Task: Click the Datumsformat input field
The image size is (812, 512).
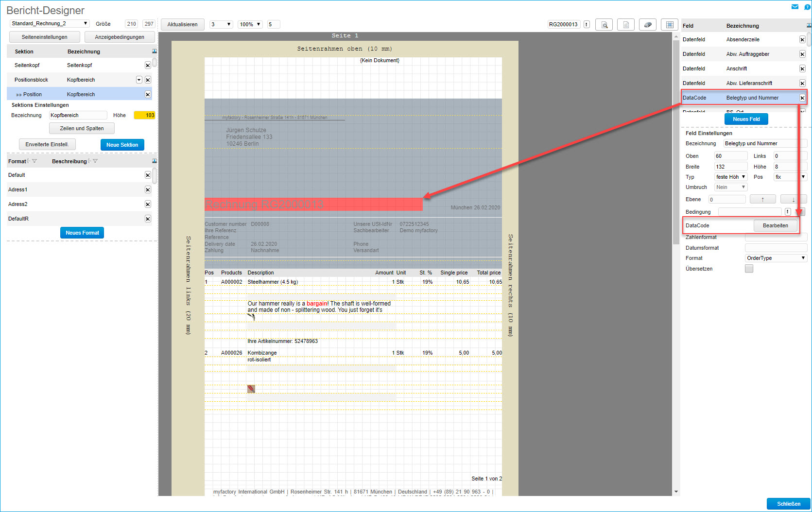Action: point(776,248)
